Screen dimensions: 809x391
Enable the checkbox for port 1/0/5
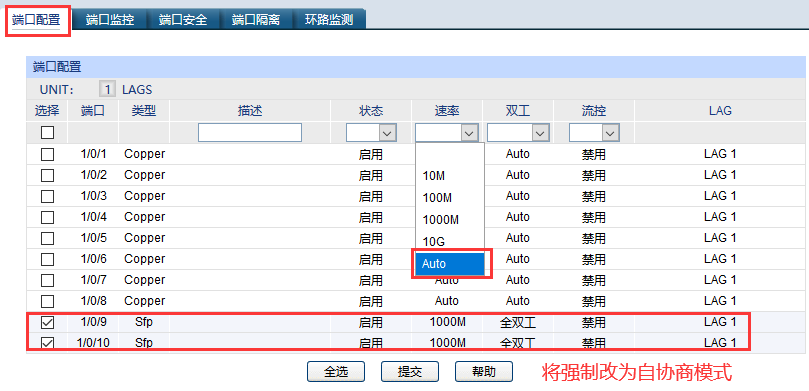[47, 238]
